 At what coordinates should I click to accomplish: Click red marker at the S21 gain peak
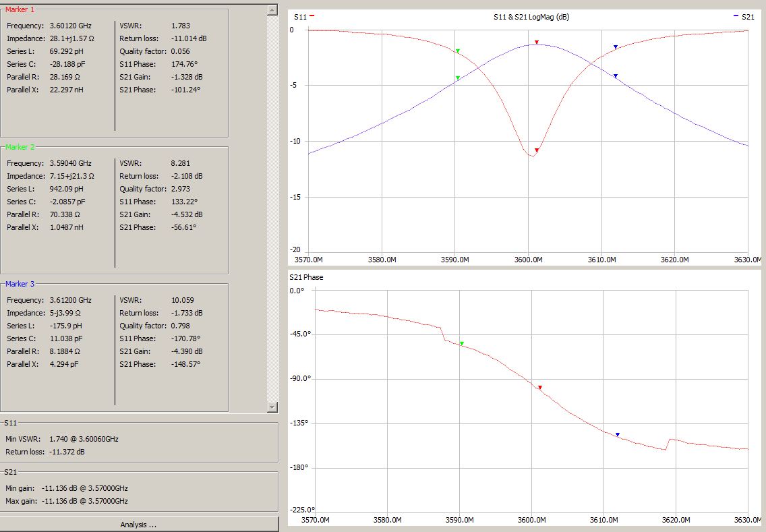tap(537, 42)
